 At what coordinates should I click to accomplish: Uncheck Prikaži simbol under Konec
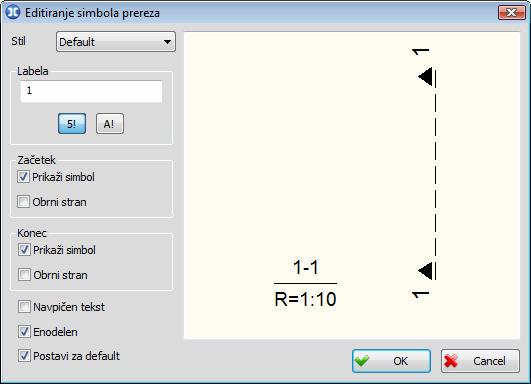[24, 250]
